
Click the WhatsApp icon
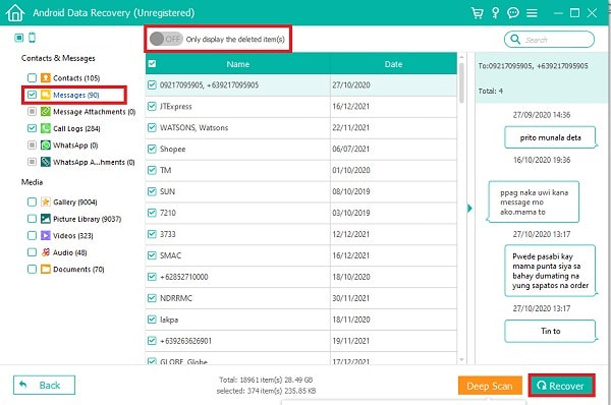[46, 145]
